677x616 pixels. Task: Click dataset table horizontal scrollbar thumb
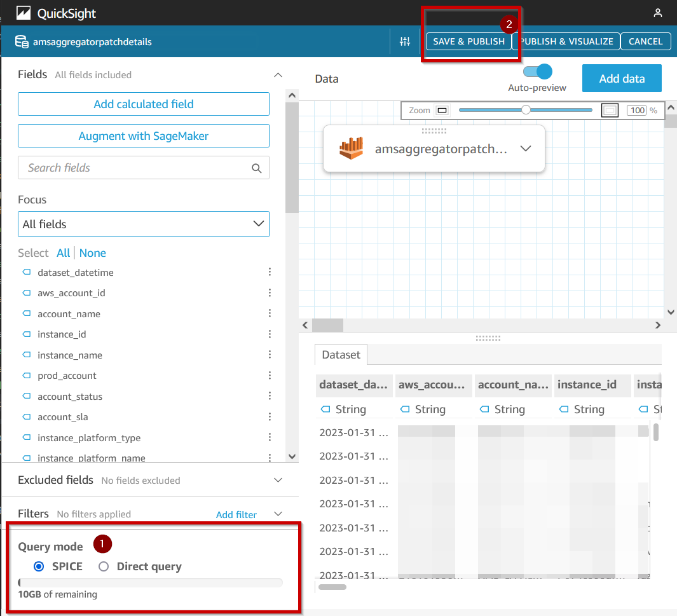click(x=332, y=587)
